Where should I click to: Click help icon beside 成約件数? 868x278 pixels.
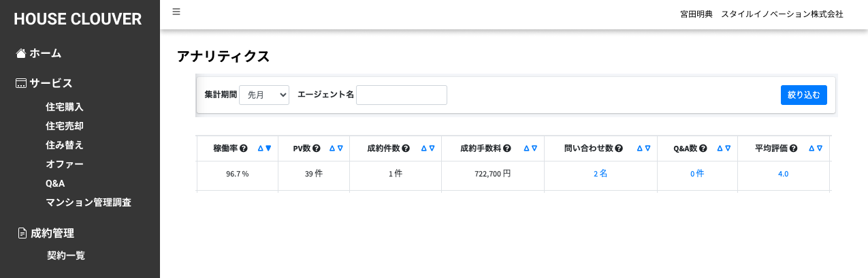[406, 149]
